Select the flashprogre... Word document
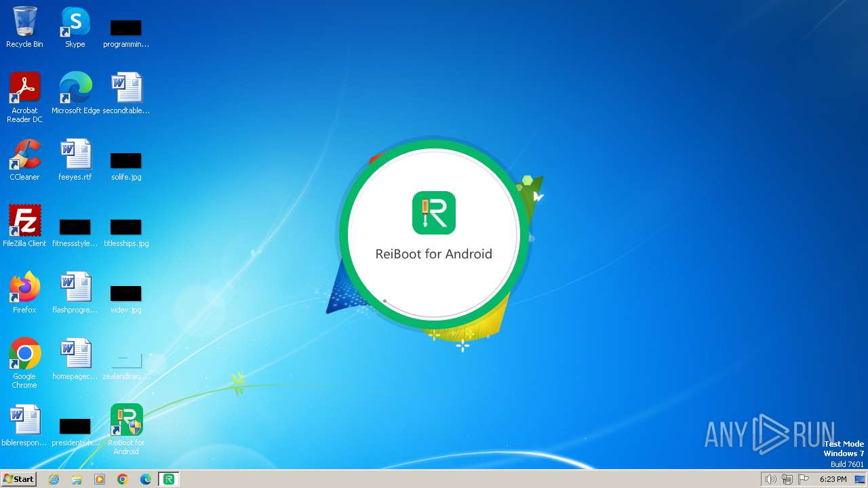 (75, 293)
